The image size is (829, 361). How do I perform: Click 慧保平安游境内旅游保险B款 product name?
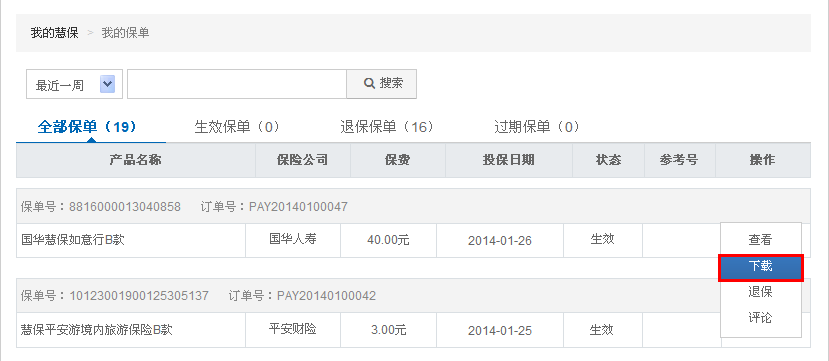[x=96, y=330]
